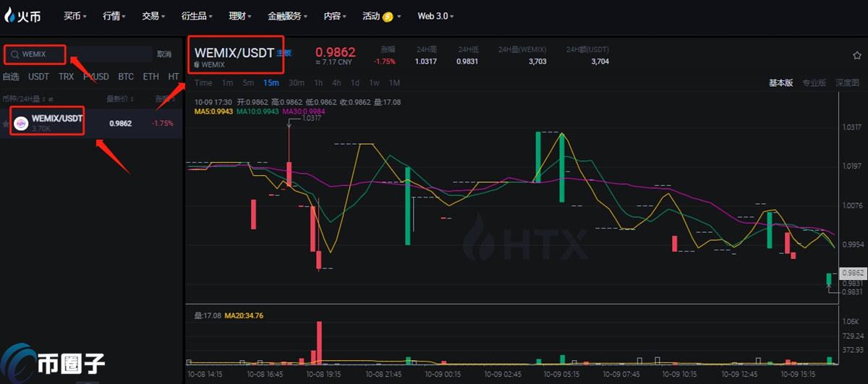Click the gold coin icon beside 活动
The height and width of the screenshot is (384, 868).
pyautogui.click(x=388, y=16)
